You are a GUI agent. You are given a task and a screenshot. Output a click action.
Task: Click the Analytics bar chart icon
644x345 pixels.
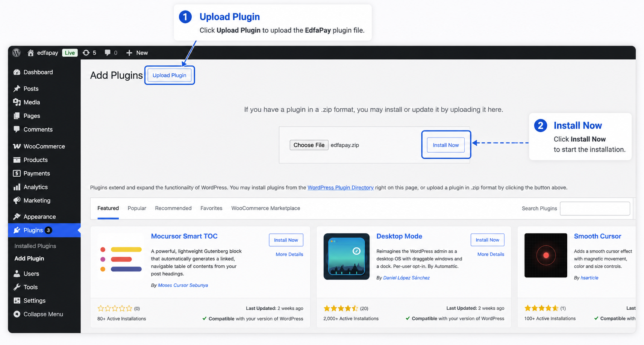point(17,187)
